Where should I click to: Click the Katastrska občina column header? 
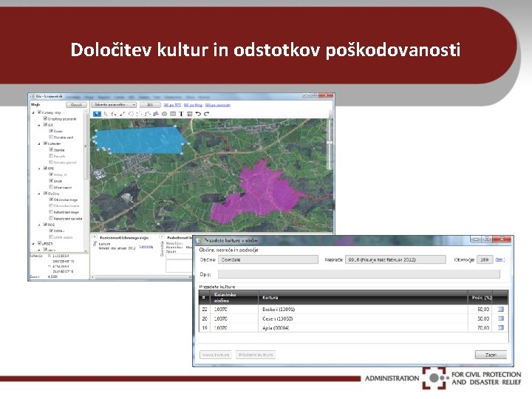[234, 298]
